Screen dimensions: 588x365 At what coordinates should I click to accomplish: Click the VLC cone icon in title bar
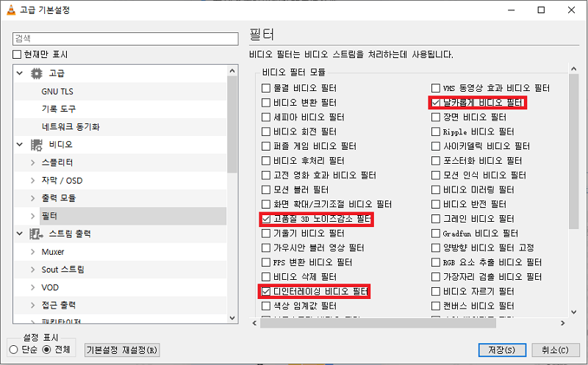(x=11, y=10)
